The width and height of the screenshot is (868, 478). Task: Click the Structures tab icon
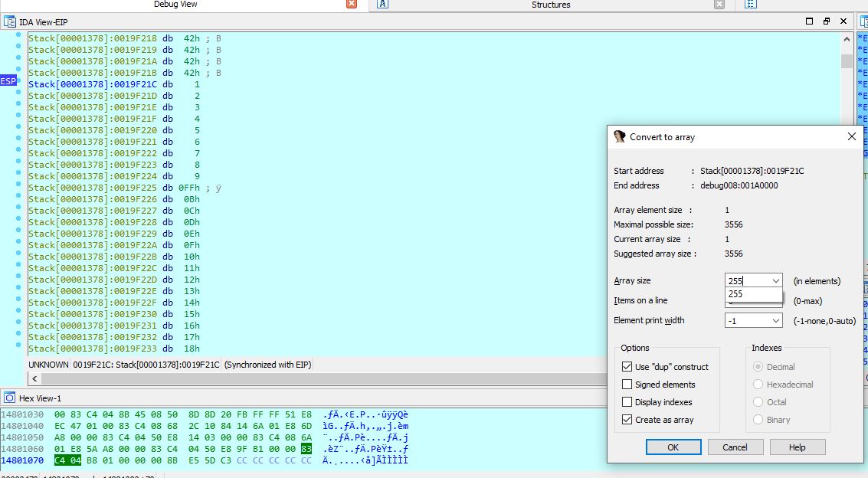tap(382, 5)
